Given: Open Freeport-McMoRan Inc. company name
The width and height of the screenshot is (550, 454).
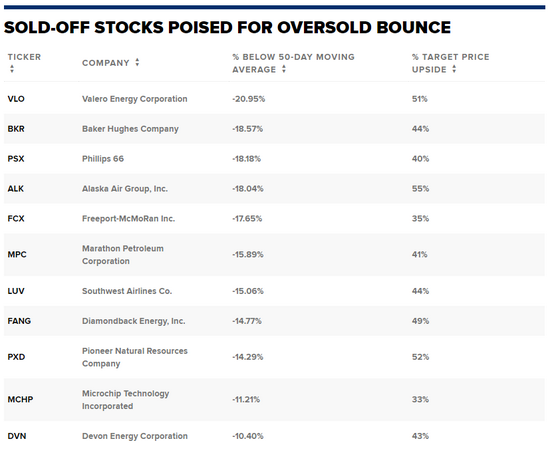Looking at the screenshot, I should 128,219.
